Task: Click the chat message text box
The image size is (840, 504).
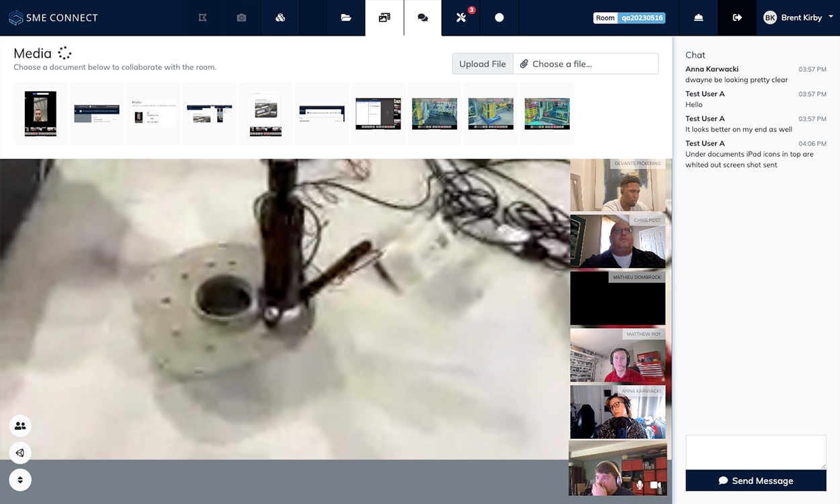Action: pyautogui.click(x=755, y=452)
